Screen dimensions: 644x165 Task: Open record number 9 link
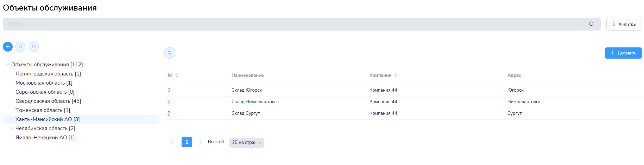click(x=169, y=90)
